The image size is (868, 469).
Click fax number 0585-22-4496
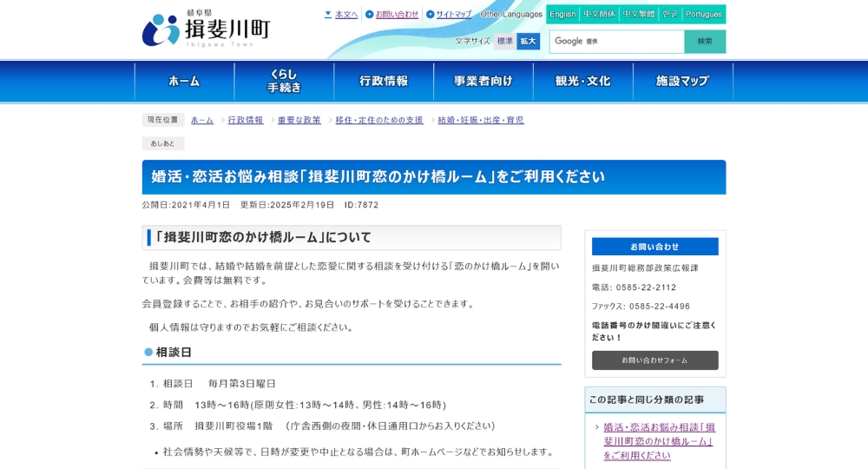tap(660, 307)
